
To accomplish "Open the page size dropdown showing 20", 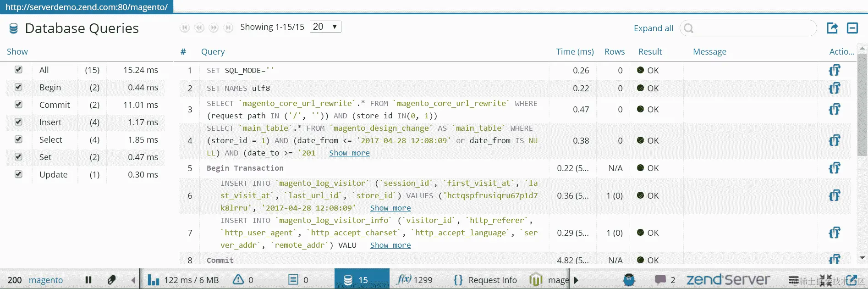I will click(x=325, y=27).
